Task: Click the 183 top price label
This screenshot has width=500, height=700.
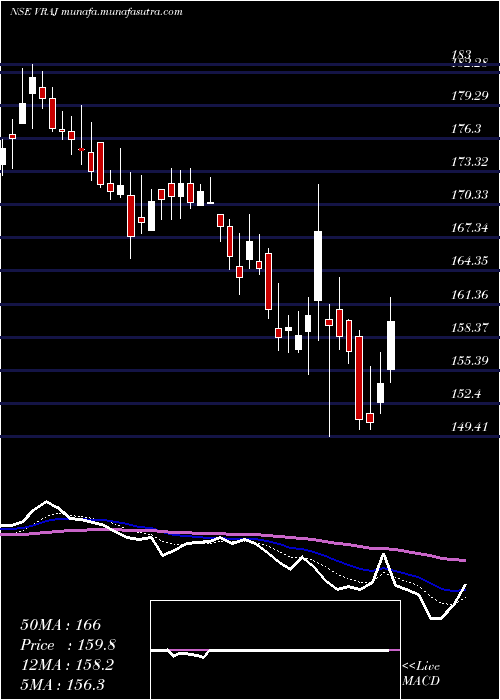Action: (459, 55)
